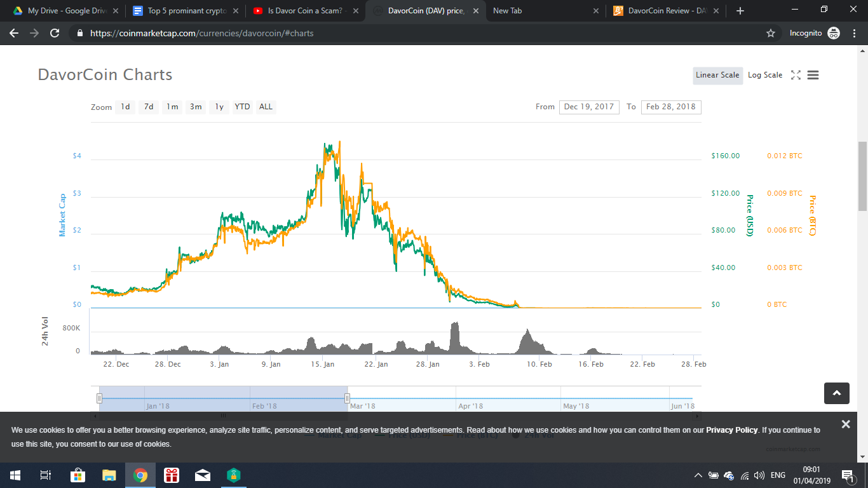Image resolution: width=868 pixels, height=488 pixels.
Task: Open Windows Start menu
Action: point(15,475)
